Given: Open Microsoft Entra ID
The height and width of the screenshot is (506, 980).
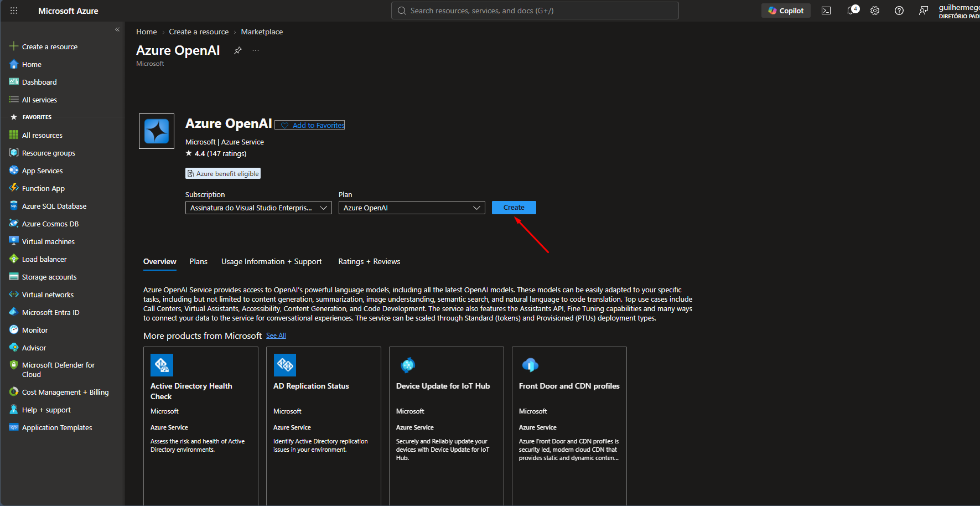Looking at the screenshot, I should (x=50, y=312).
